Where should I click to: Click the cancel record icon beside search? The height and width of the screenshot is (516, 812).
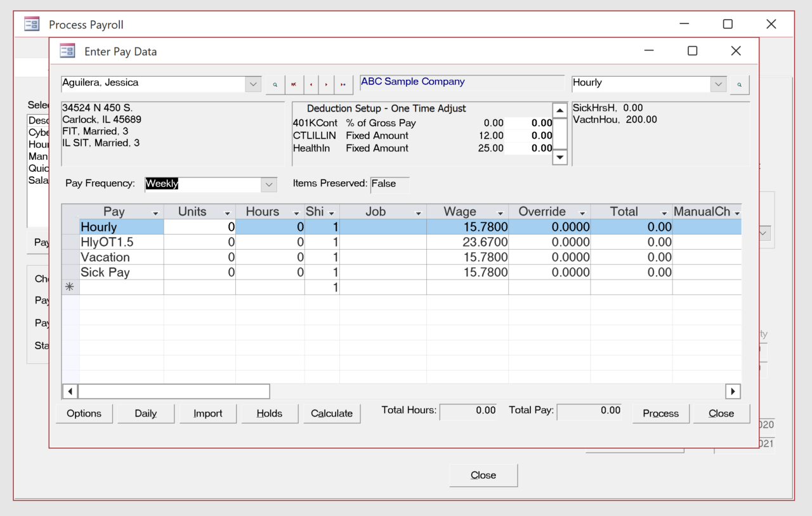coord(294,84)
